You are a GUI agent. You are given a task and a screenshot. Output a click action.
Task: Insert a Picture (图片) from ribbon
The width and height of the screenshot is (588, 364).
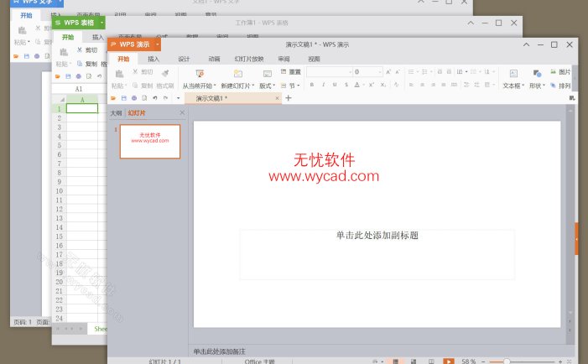[x=560, y=71]
